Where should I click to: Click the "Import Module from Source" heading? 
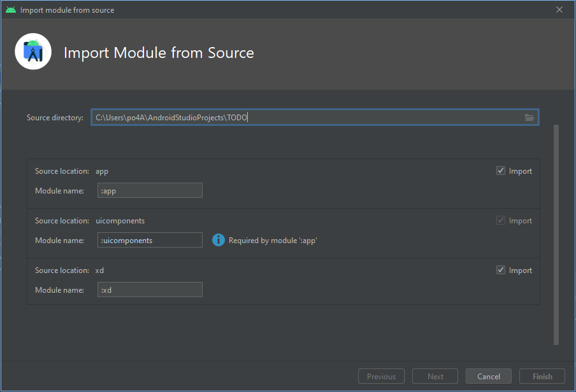[x=159, y=53]
